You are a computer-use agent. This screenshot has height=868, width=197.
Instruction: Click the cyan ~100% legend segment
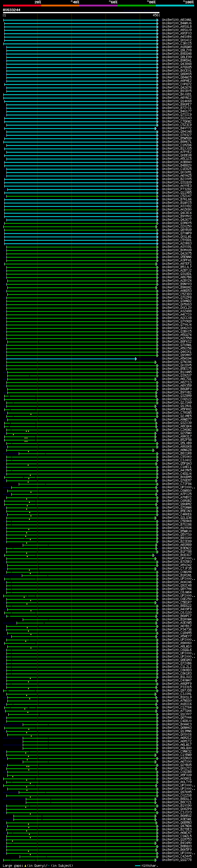[x=175, y=6]
